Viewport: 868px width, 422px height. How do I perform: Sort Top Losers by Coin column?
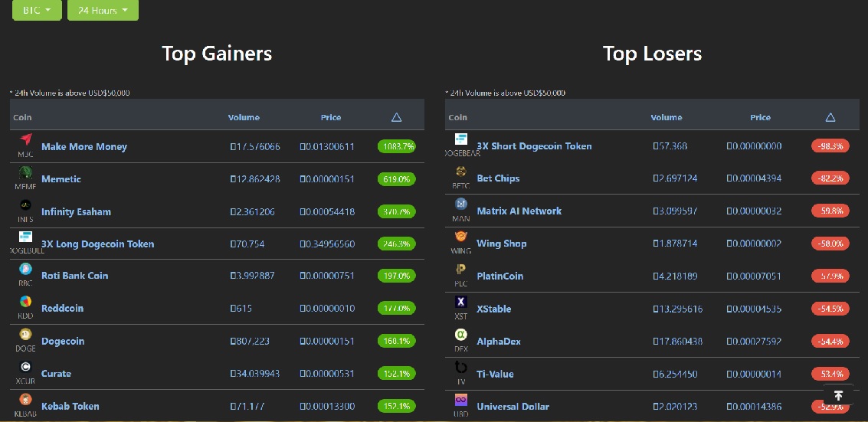(x=458, y=117)
